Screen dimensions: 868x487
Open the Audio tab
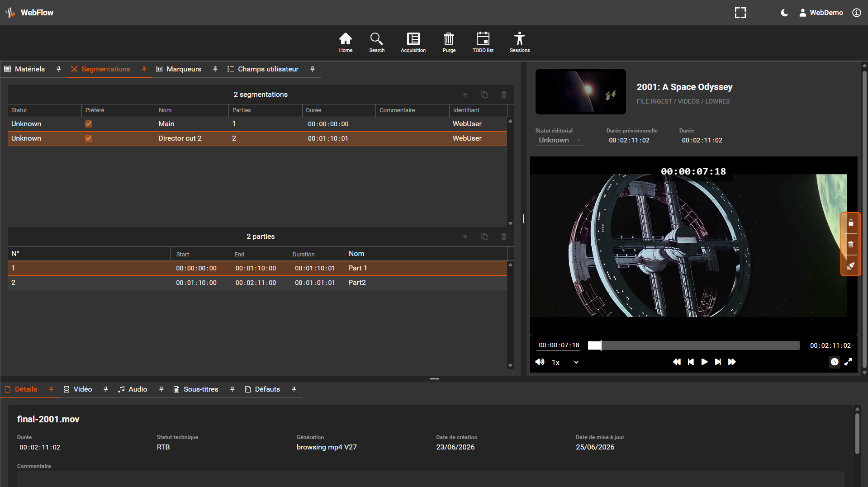point(133,389)
